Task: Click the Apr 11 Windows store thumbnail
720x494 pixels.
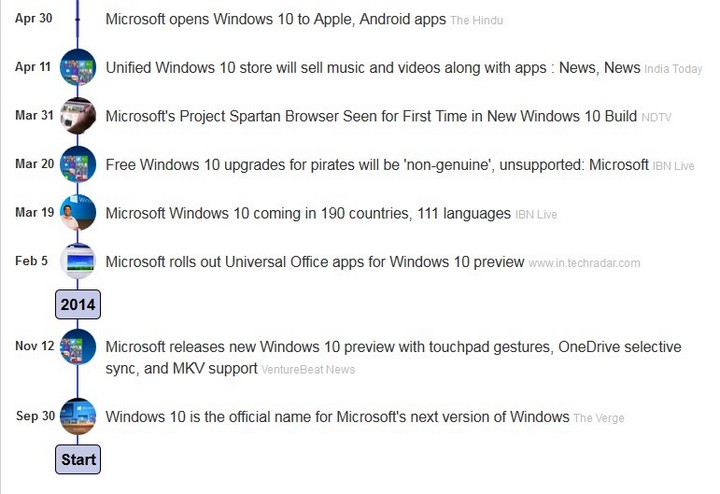Action: pos(78,67)
